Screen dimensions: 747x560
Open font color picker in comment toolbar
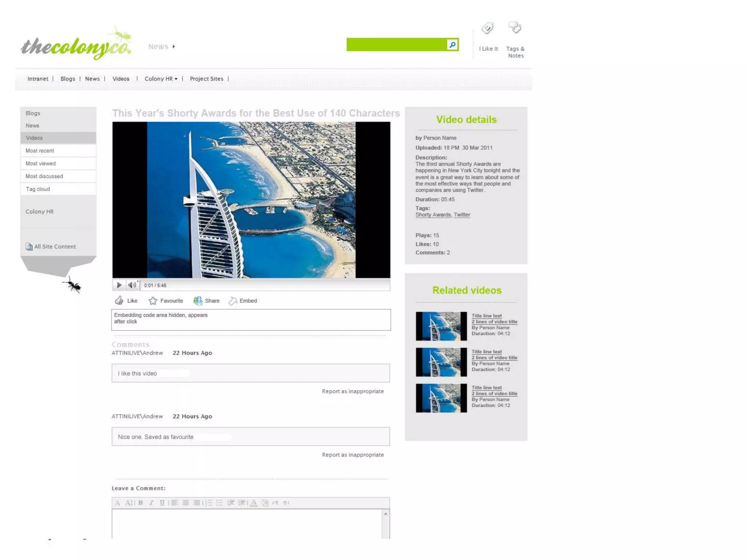pos(254,503)
